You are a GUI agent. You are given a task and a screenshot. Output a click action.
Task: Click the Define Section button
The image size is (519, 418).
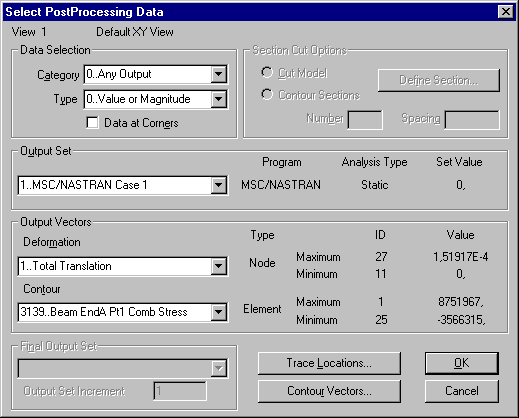point(439,80)
